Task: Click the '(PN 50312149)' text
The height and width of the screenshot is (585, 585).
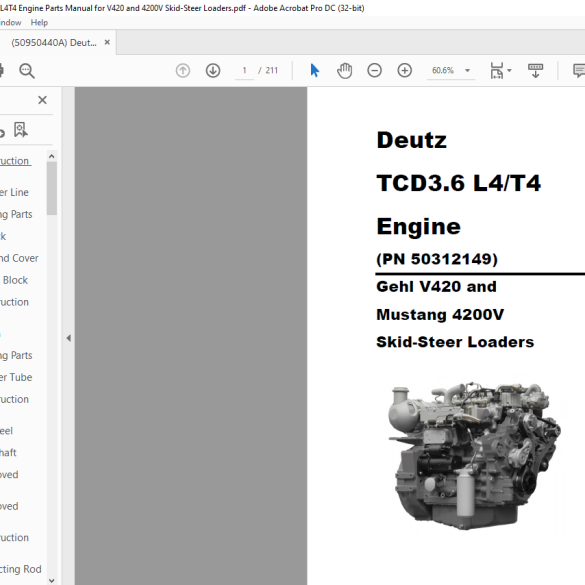Action: click(x=437, y=259)
